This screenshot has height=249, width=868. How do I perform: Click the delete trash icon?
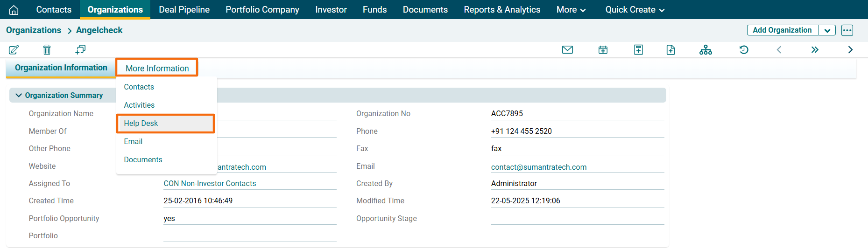pos(47,50)
